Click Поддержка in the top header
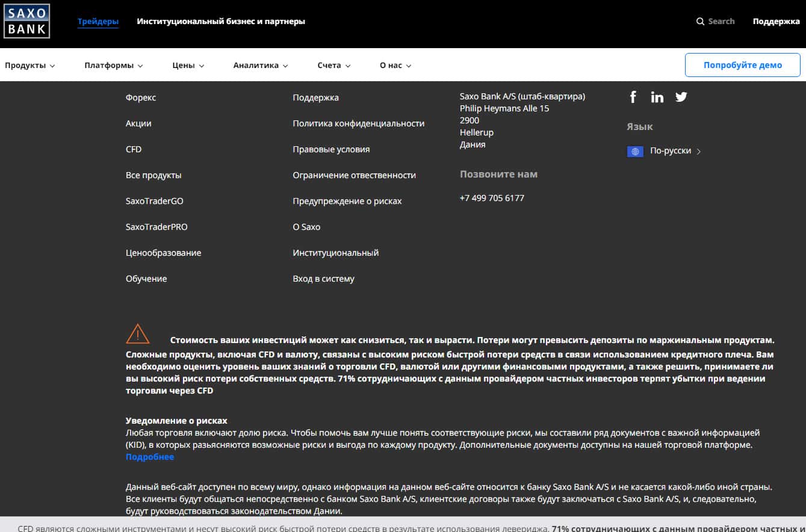Screen dimensions: 806x532 (776, 22)
